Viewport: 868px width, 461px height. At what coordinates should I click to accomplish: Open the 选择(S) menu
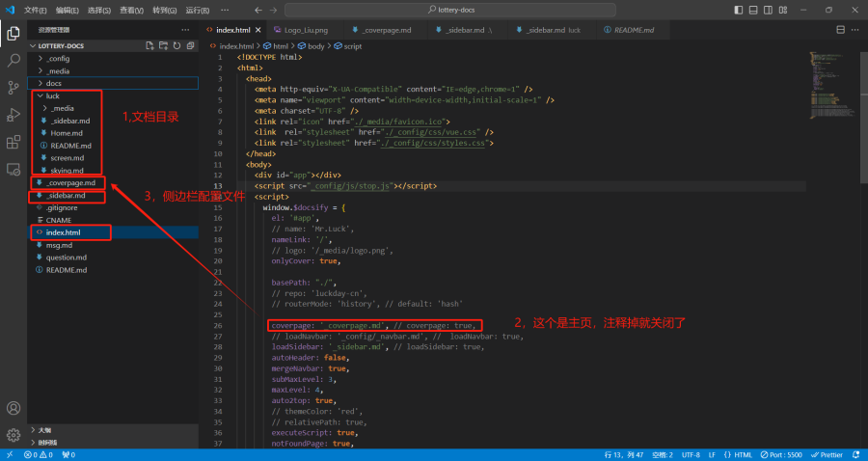click(99, 10)
